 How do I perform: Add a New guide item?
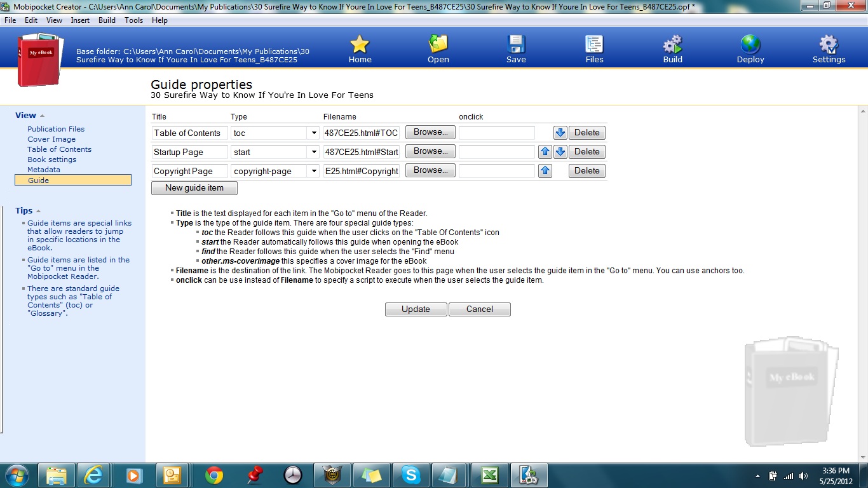coord(194,188)
